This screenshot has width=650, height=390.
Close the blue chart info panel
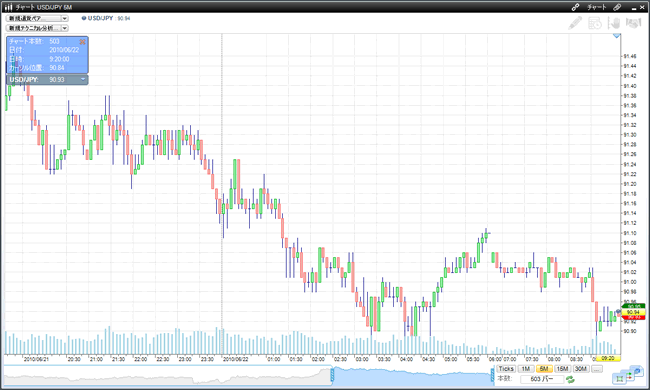82,42
